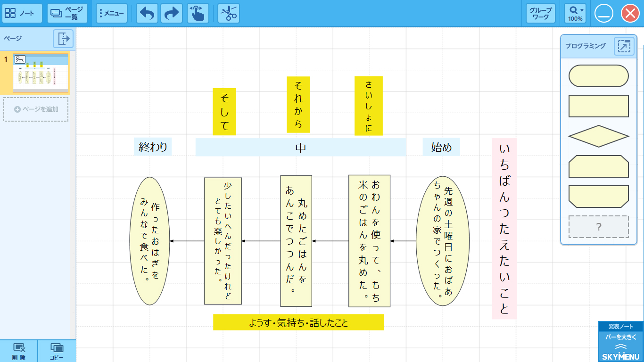The height and width of the screenshot is (362, 644).
Task: Click the redo arrow button
Action: coord(172,13)
